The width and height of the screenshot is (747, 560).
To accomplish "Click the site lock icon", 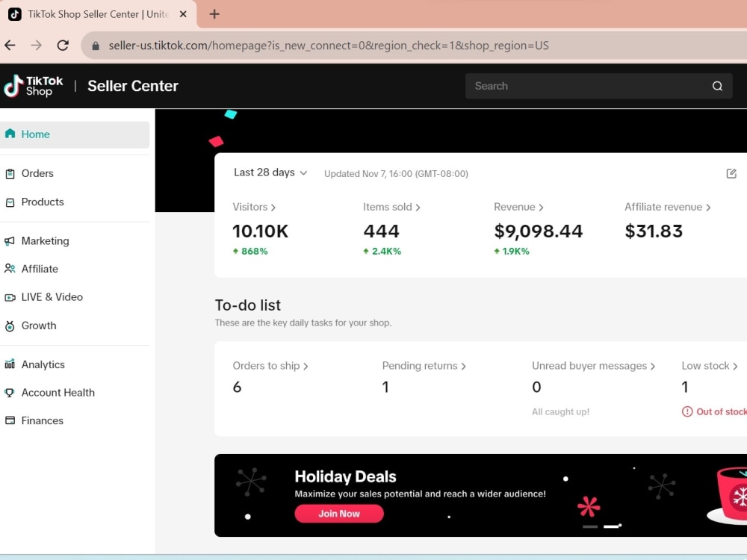I will pos(96,46).
